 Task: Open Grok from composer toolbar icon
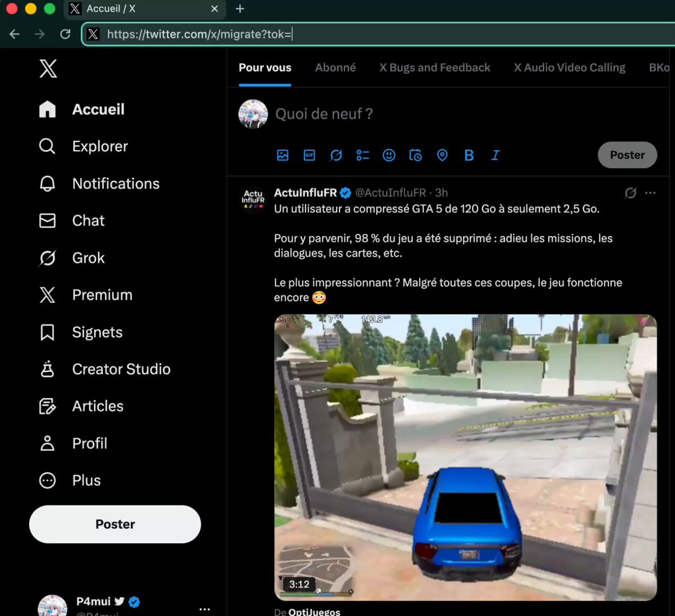tap(336, 155)
